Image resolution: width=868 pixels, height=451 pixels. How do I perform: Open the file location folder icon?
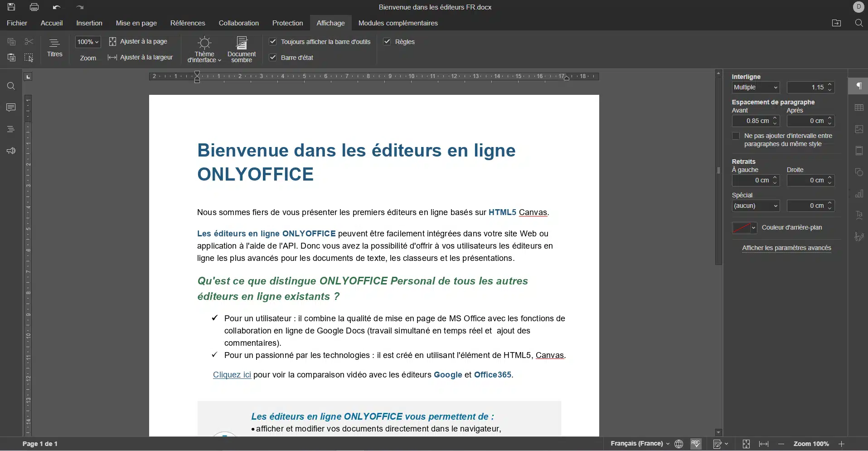point(837,23)
